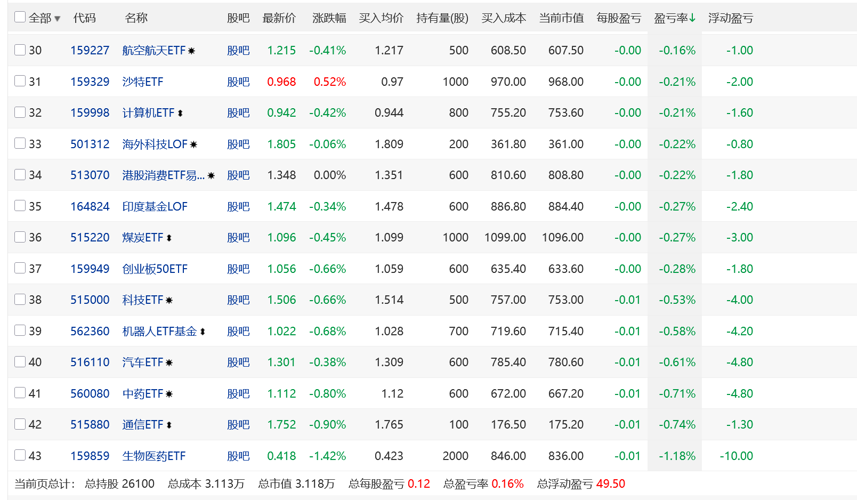Click star marker next to 中药ETF

click(x=169, y=394)
